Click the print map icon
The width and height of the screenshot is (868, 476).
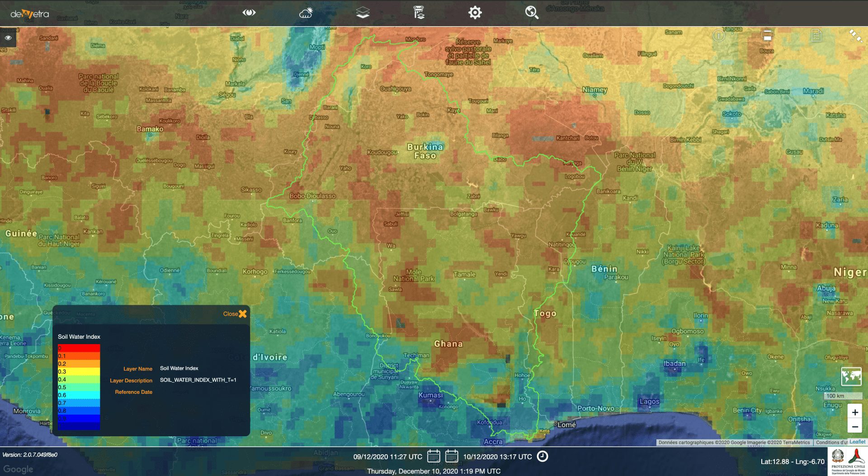click(x=767, y=35)
